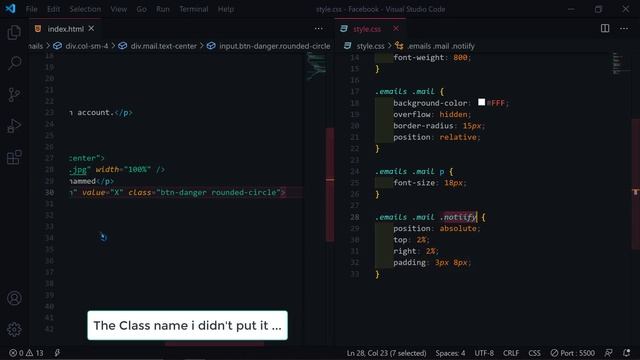This screenshot has height=360, width=640.
Task: Open the Terminal menu
Action: pyautogui.click(x=193, y=9)
